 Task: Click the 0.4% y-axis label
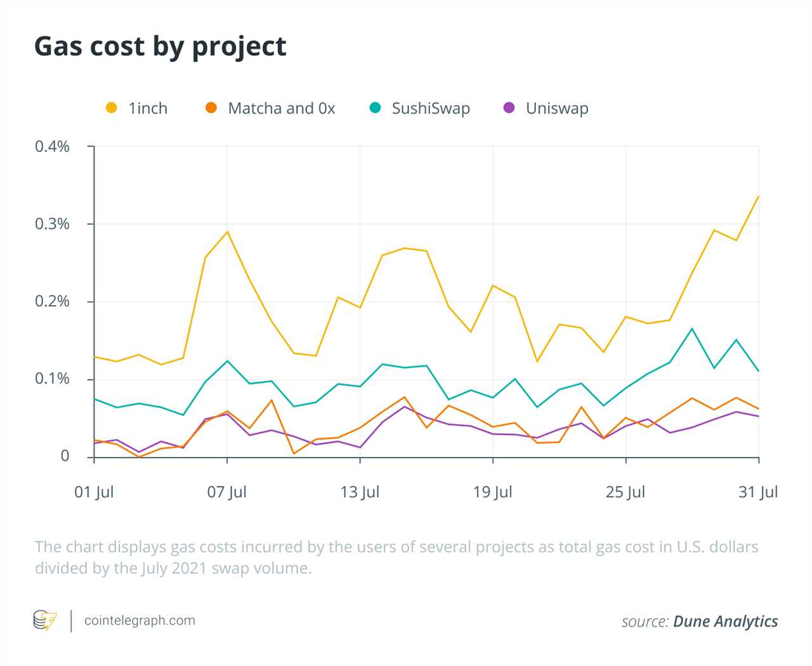(x=52, y=147)
